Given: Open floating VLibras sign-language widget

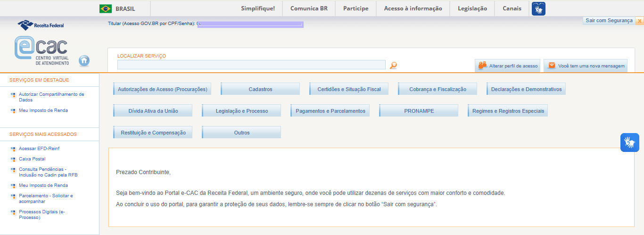Looking at the screenshot, I should tap(630, 142).
